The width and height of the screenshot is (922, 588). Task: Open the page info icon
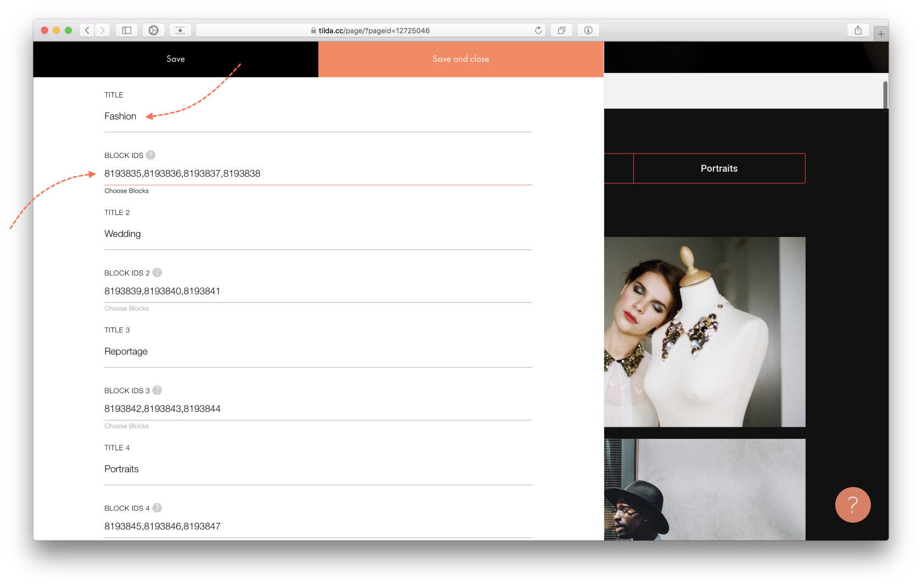coord(588,30)
